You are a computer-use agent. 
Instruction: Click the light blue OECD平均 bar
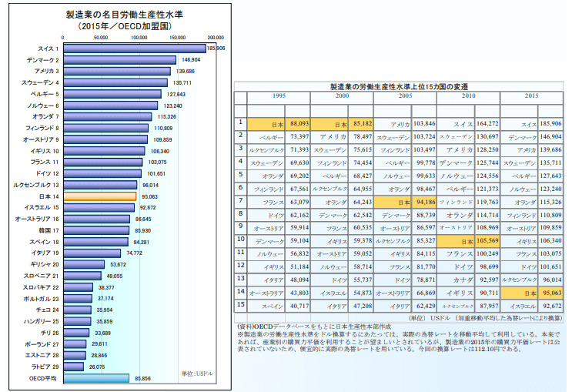point(96,378)
